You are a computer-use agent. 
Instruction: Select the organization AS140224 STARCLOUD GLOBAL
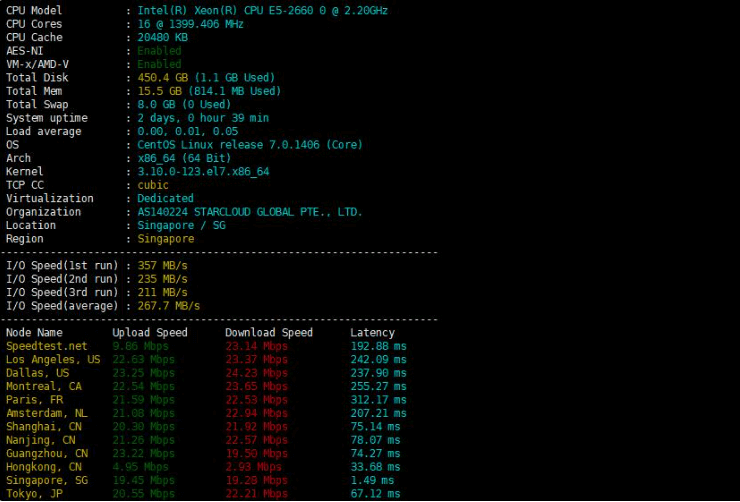point(250,212)
